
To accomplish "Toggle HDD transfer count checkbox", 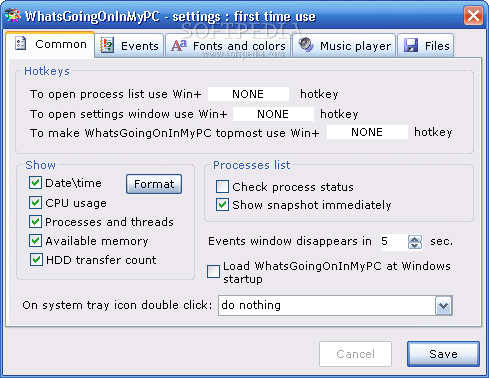I will point(36,259).
